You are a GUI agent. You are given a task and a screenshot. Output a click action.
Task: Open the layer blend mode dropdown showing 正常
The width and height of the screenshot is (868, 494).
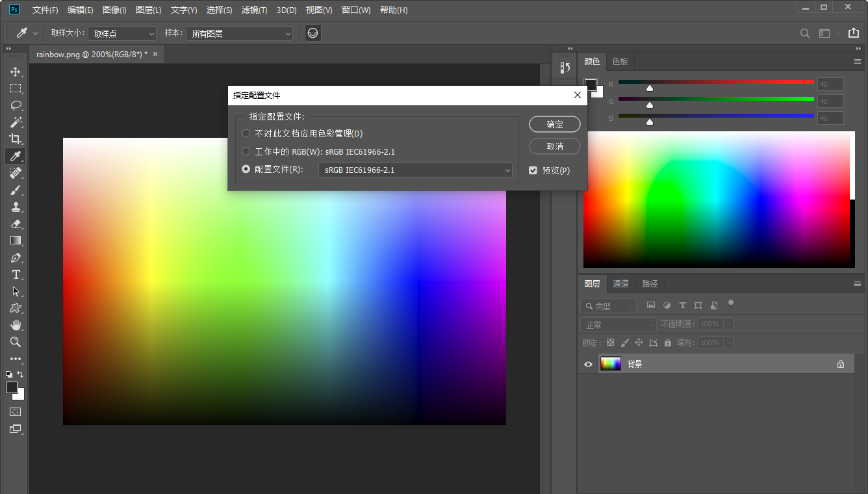tap(617, 324)
